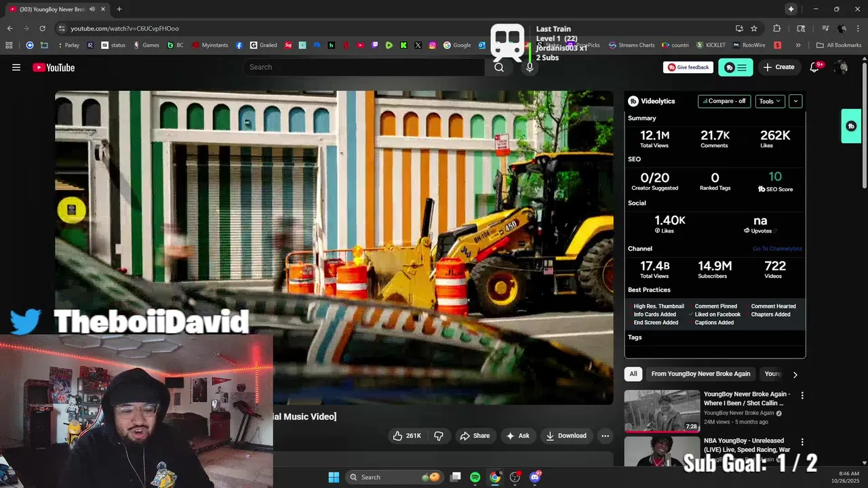Start voice search with the microphone icon
868x488 pixels.
pos(530,67)
